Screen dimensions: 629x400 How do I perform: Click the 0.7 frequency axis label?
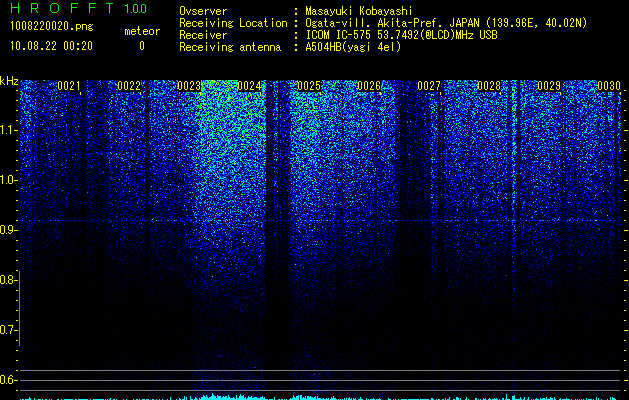click(8, 330)
